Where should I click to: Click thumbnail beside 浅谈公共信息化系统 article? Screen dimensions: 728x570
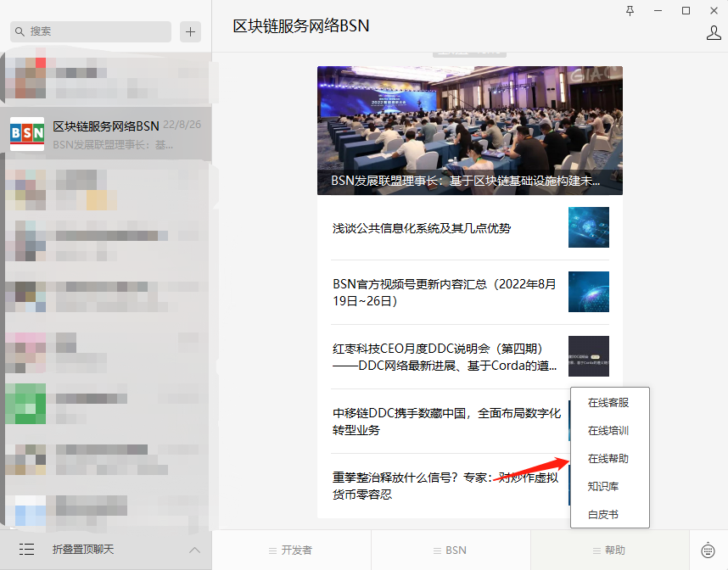[x=589, y=227]
